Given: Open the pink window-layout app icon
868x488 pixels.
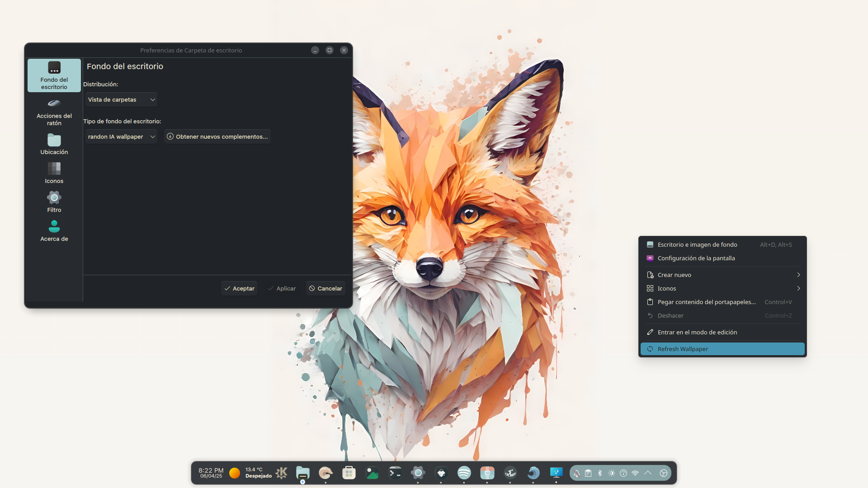Looking at the screenshot, I should [x=487, y=473].
